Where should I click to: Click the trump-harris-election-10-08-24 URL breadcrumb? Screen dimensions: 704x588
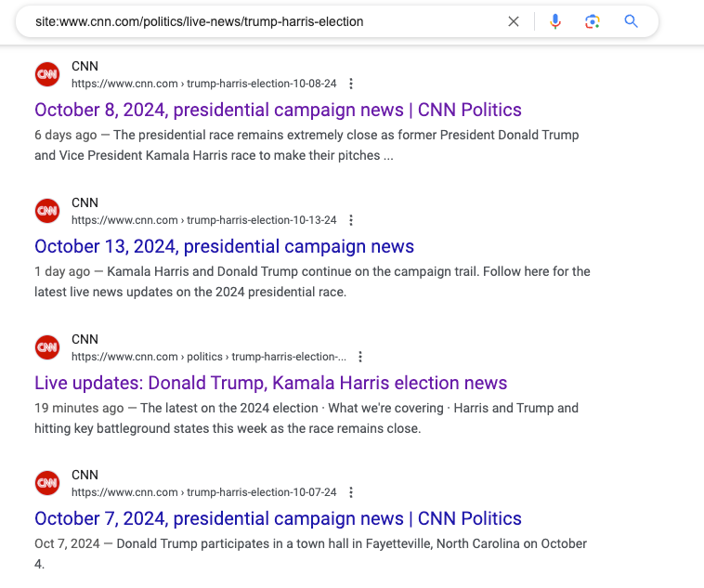pos(261,84)
